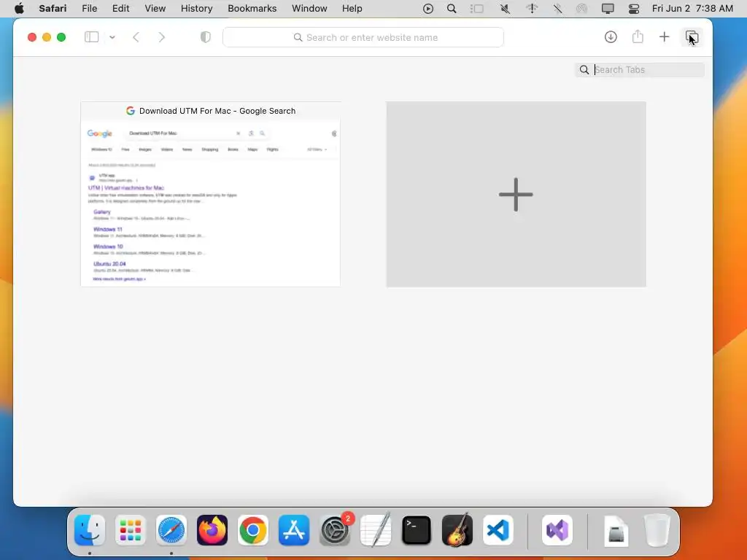747x560 pixels.
Task: Open TextEdit from the Dock
Action: click(376, 530)
